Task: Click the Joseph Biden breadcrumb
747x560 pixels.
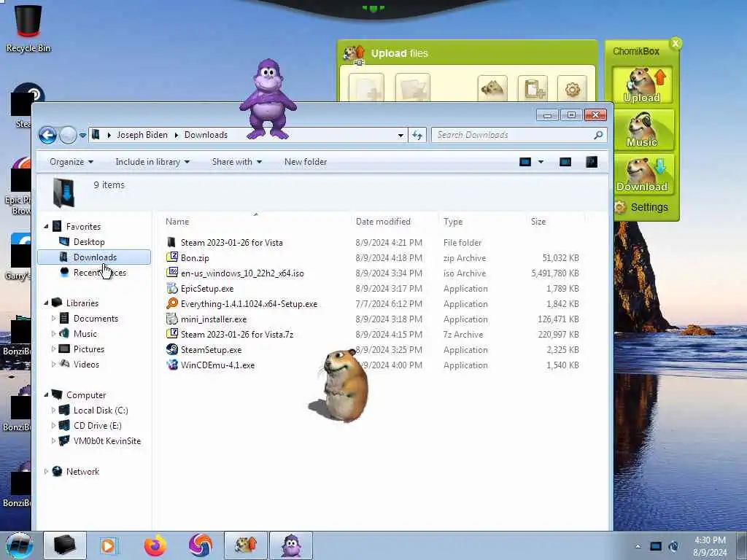Action: point(142,135)
